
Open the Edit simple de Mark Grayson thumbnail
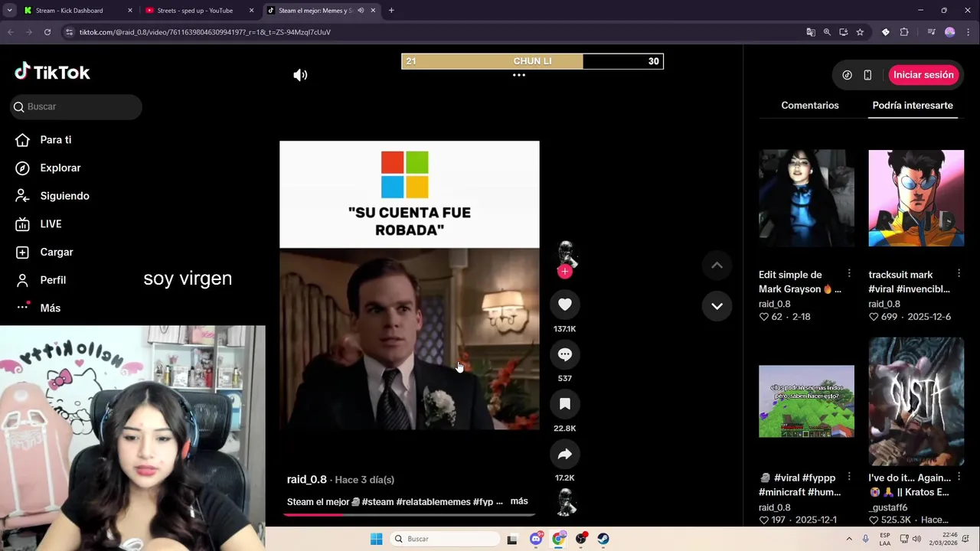click(806, 198)
